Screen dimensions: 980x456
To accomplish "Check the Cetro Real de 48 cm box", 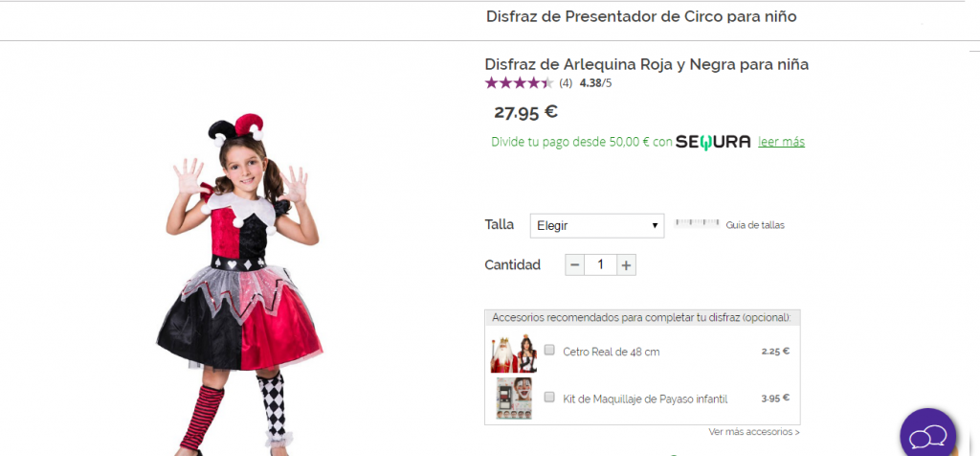I will click(549, 350).
